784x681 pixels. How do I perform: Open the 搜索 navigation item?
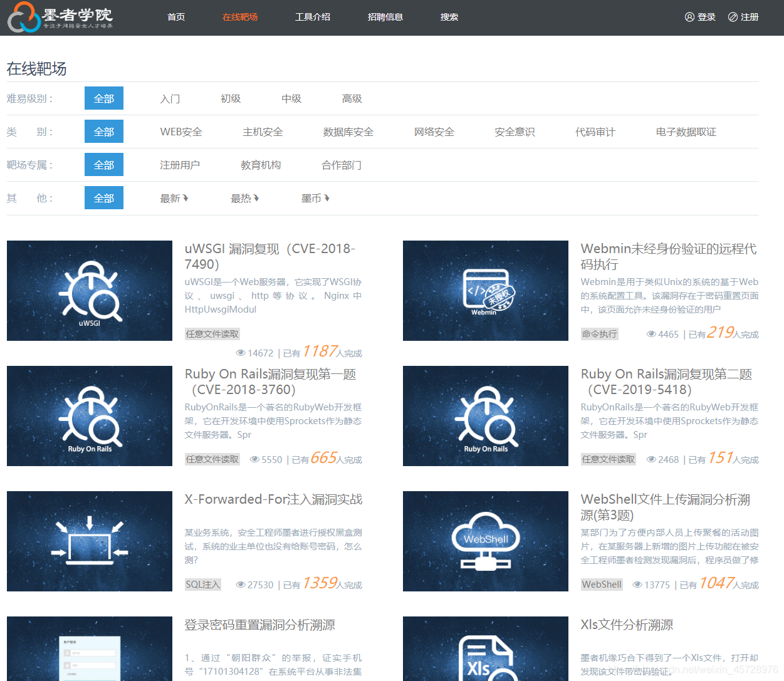point(449,17)
